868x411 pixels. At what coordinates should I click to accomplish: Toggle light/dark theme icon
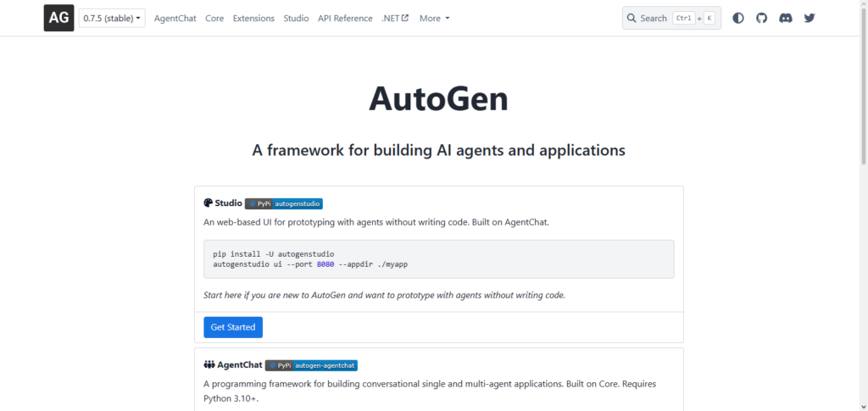click(738, 19)
